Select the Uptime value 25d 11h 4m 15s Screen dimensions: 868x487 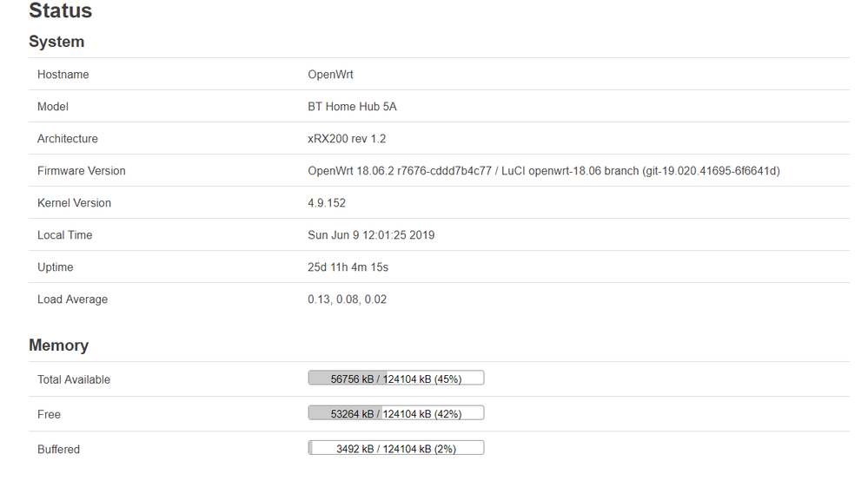[x=348, y=267]
